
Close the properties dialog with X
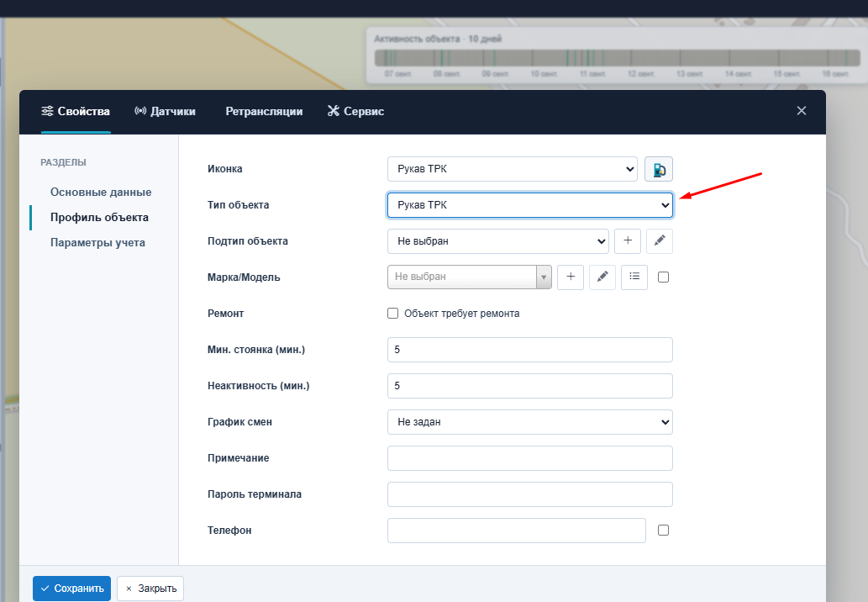pos(801,111)
